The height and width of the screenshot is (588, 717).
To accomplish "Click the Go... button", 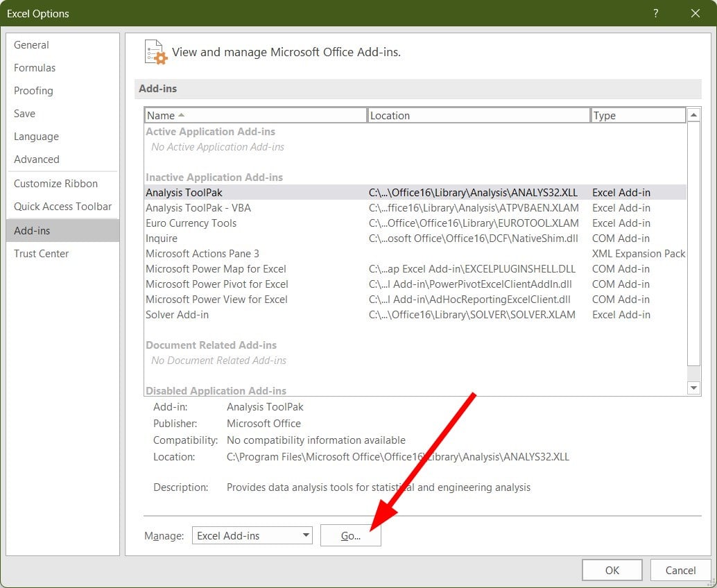I will click(351, 535).
